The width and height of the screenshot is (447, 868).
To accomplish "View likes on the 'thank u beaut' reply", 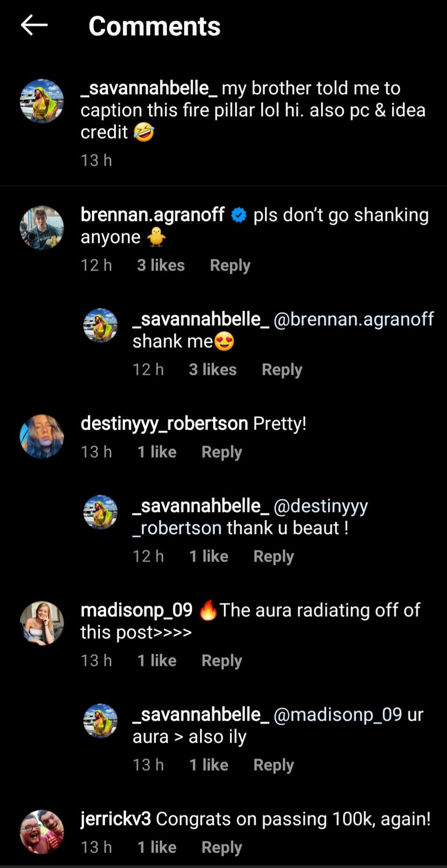I will coord(209,556).
